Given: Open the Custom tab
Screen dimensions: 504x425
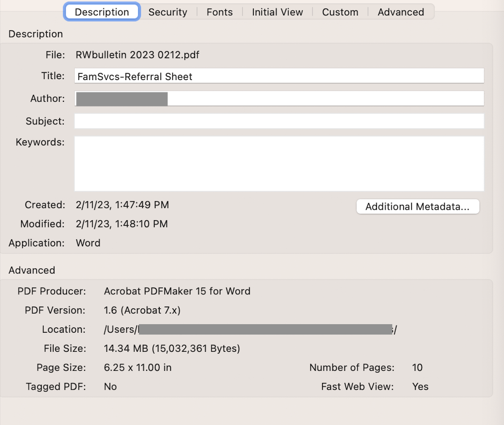Looking at the screenshot, I should pyautogui.click(x=340, y=12).
